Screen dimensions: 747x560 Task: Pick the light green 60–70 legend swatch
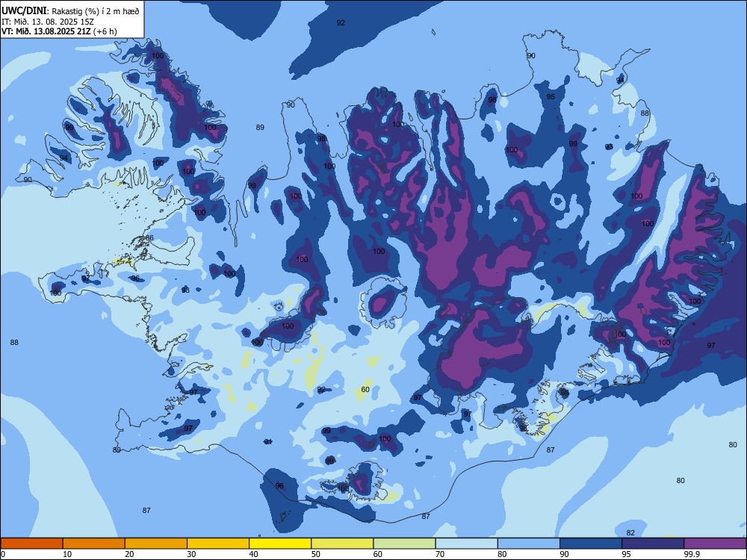(404, 544)
